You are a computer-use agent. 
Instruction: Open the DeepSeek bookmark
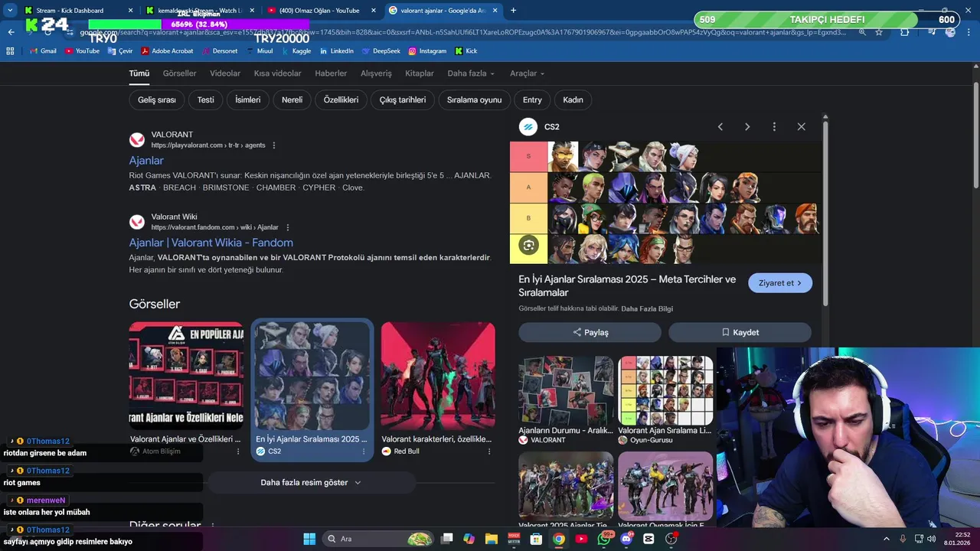click(x=381, y=51)
